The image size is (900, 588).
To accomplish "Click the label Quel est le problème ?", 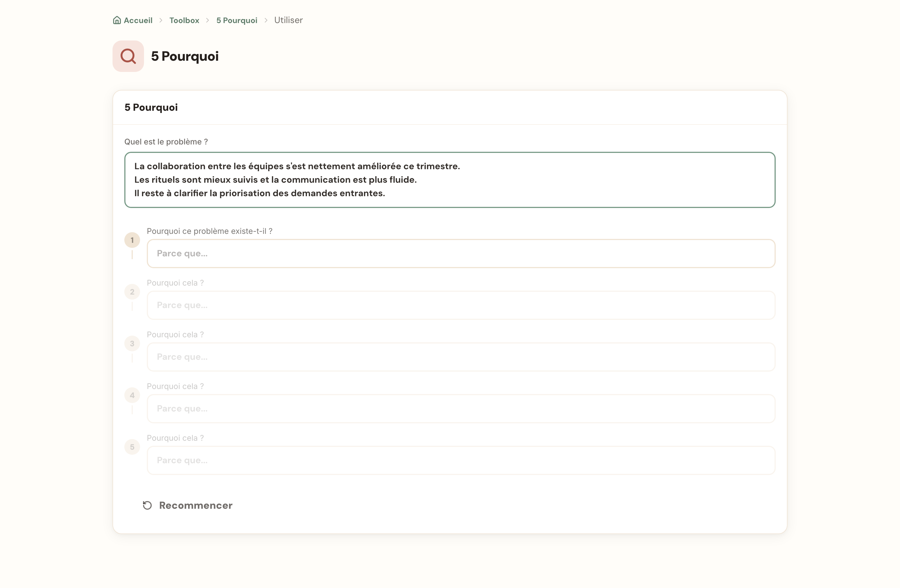I will 166,142.
